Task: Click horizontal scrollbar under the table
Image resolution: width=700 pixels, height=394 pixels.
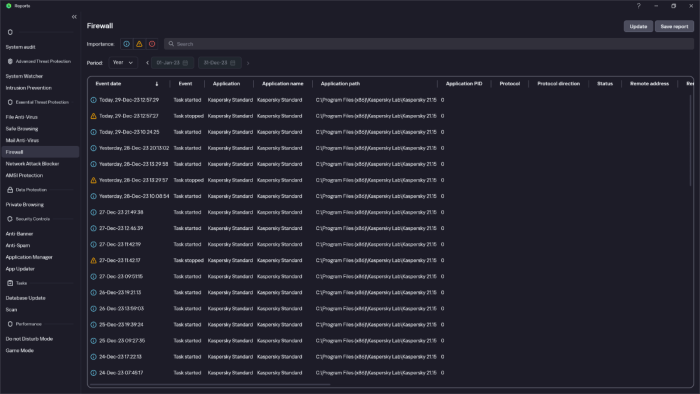Action: click(210, 384)
